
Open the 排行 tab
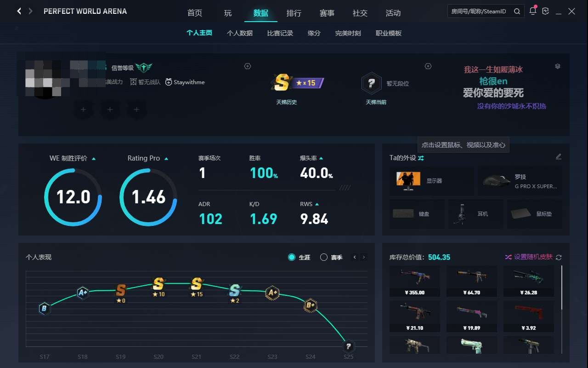click(294, 13)
